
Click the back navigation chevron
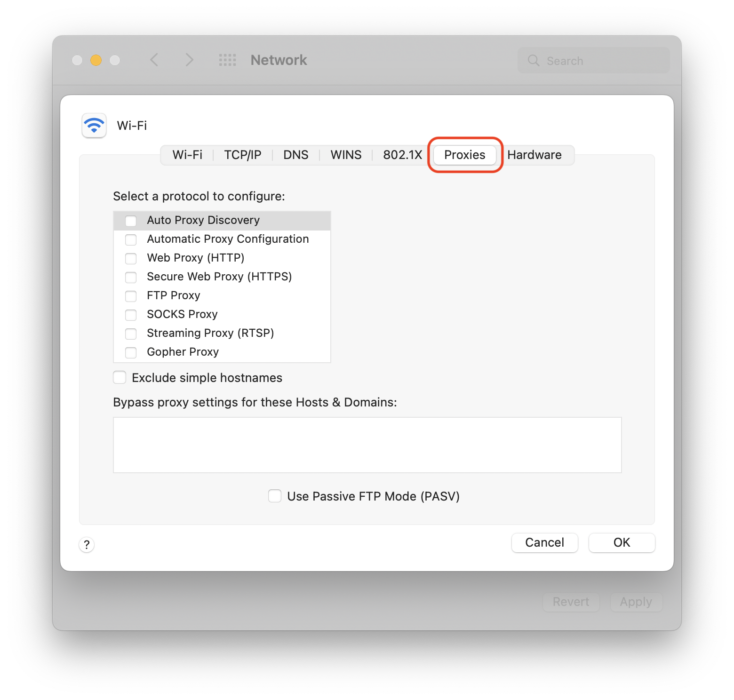(x=154, y=60)
